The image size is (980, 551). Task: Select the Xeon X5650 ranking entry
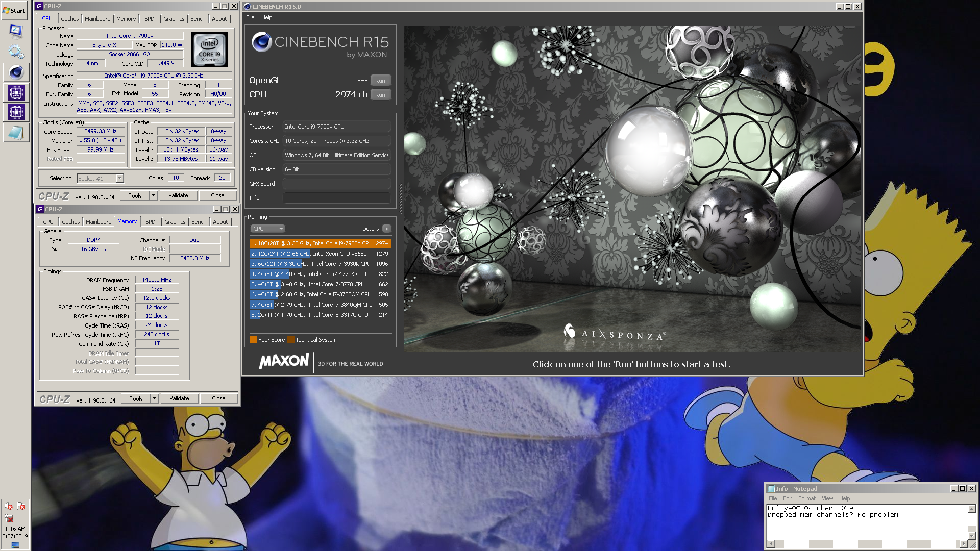(x=320, y=254)
